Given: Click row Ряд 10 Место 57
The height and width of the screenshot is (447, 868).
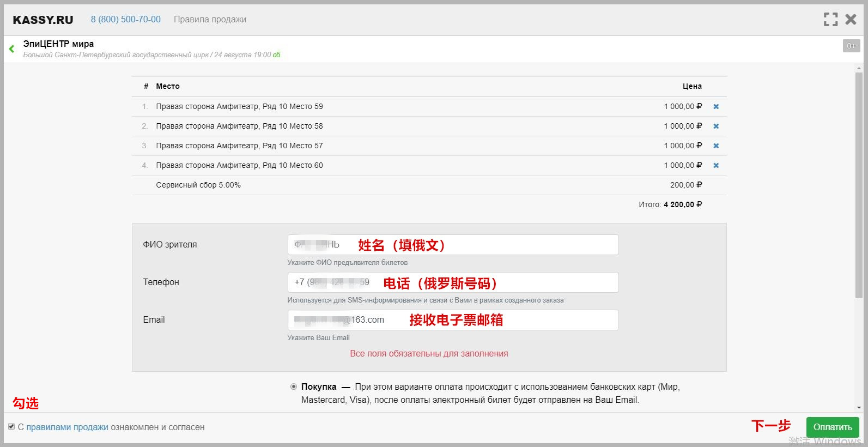Looking at the screenshot, I should 429,146.
